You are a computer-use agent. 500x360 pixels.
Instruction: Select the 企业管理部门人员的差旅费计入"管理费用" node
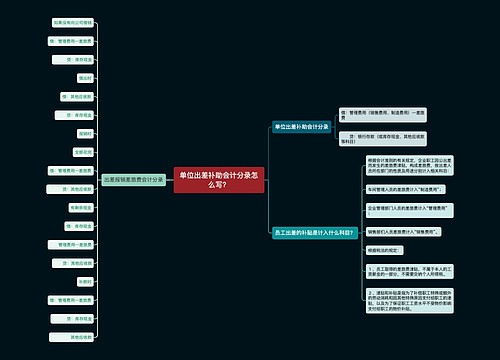click(x=410, y=210)
